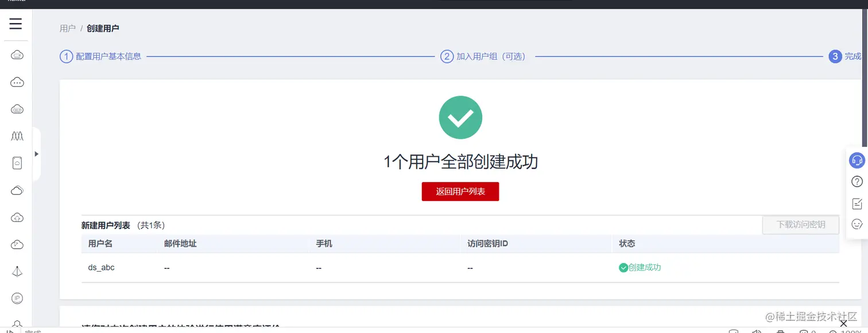Click the rounded device with cloud icon
This screenshot has width=868, height=333.
17,163
